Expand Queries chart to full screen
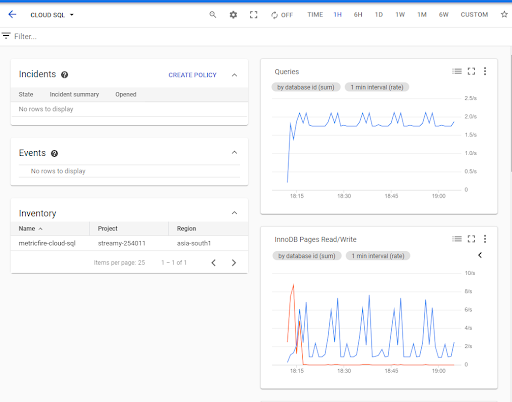The image size is (512, 402). (x=471, y=71)
